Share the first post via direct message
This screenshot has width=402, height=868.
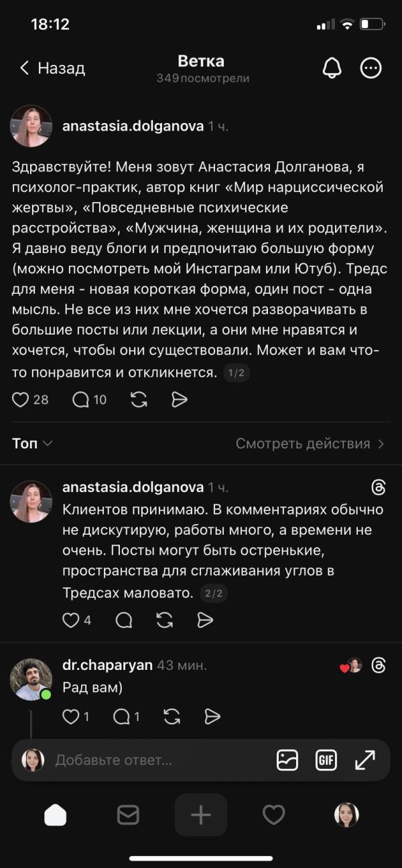click(179, 400)
